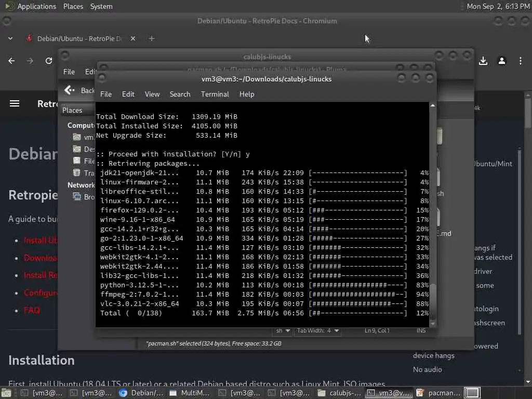The height and width of the screenshot is (399, 532).
Task: Open the terminal Help menu
Action: [x=247, y=95]
